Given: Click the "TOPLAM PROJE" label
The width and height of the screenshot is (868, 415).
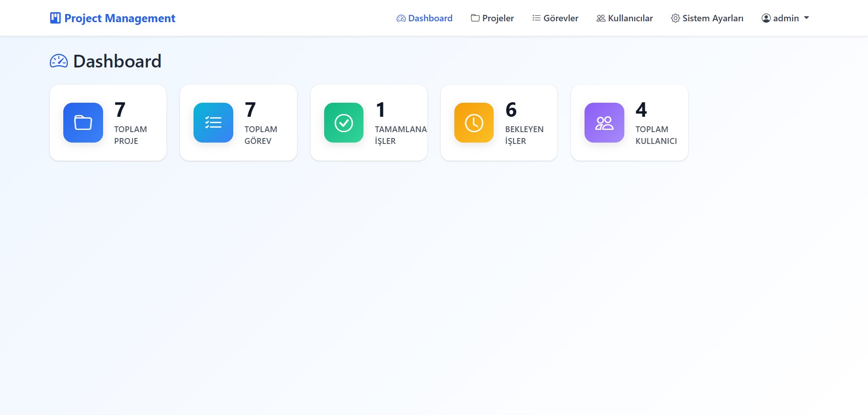Looking at the screenshot, I should point(131,135).
